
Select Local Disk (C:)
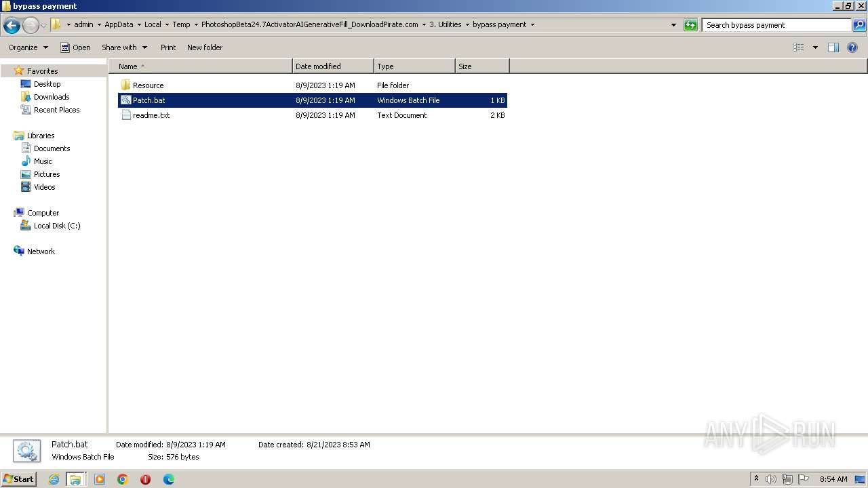click(57, 226)
